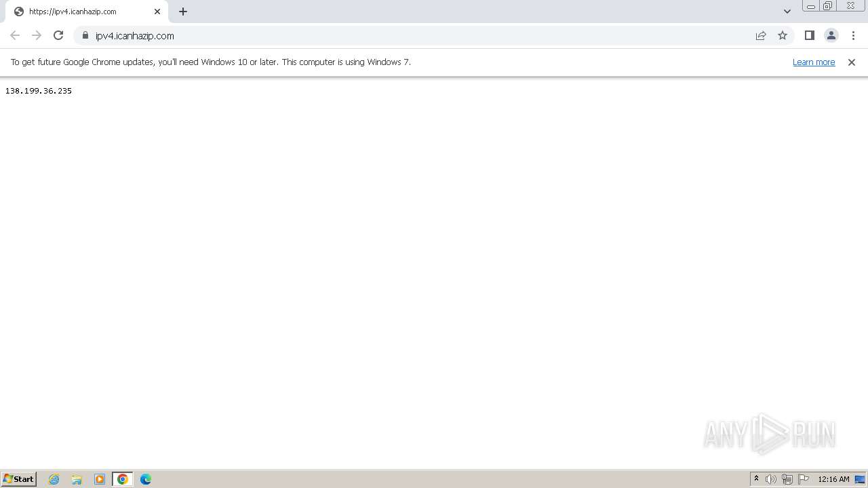Click the IP address 138.199.36.235 text
This screenshot has width=868, height=488.
coord(39,91)
